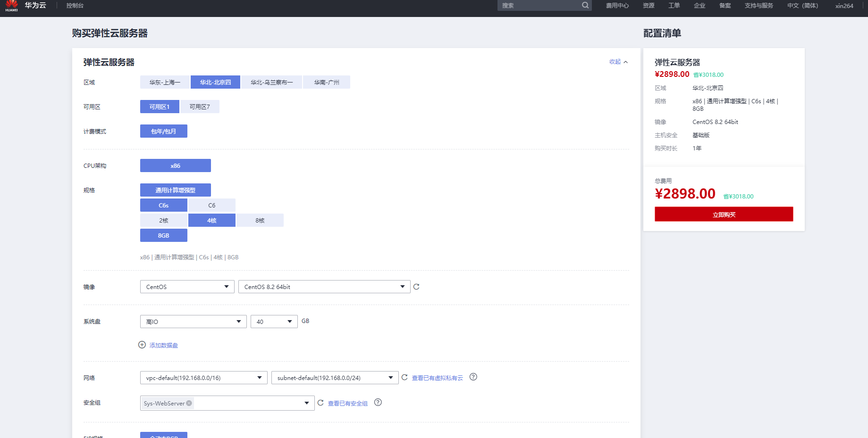Click the Huawei logo icon

[x=11, y=6]
